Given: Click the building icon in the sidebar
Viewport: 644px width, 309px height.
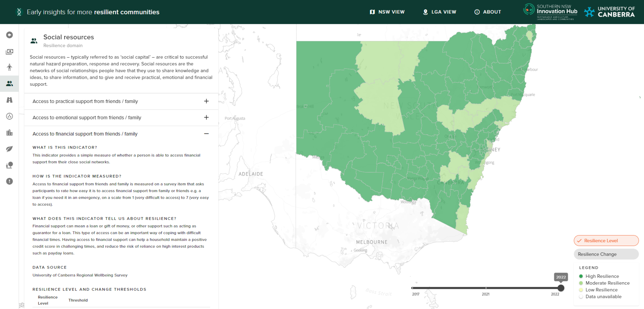Looking at the screenshot, I should coord(10,133).
